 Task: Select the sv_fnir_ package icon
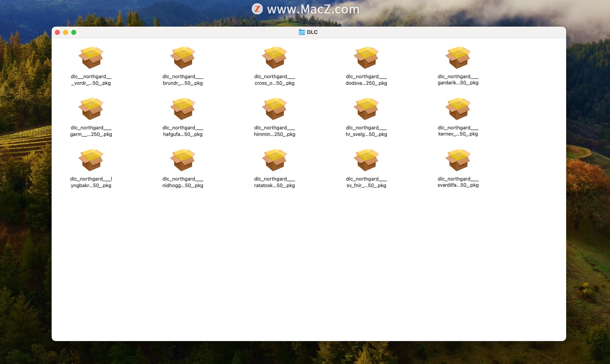pos(366,160)
